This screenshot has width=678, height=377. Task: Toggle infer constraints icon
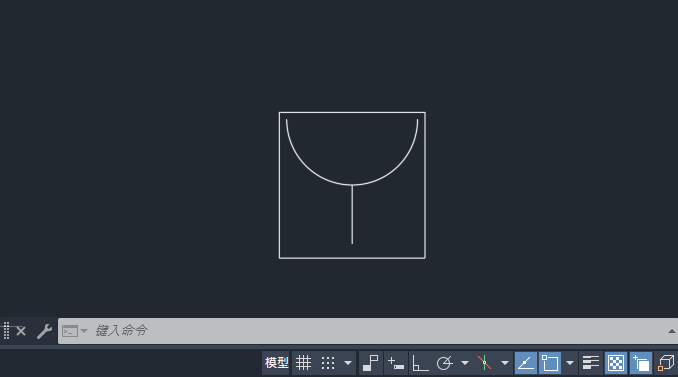click(x=371, y=363)
